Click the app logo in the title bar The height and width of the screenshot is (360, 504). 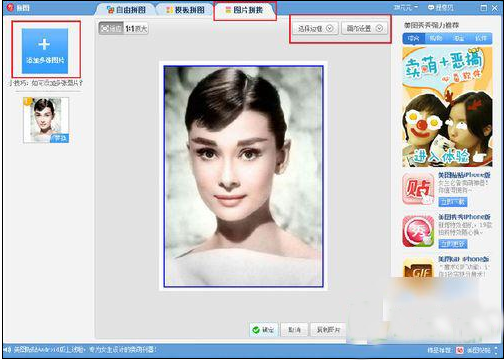10,7
